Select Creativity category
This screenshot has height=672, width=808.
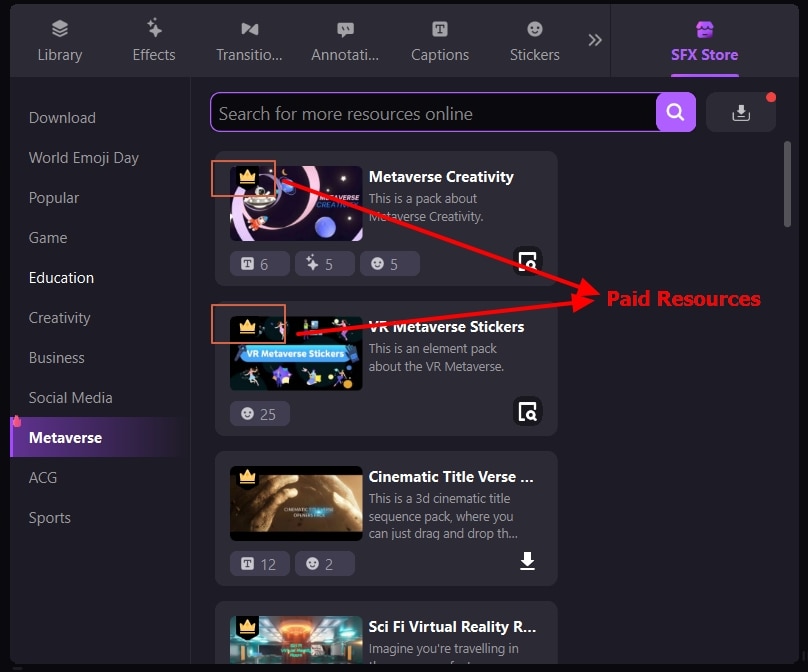point(59,318)
